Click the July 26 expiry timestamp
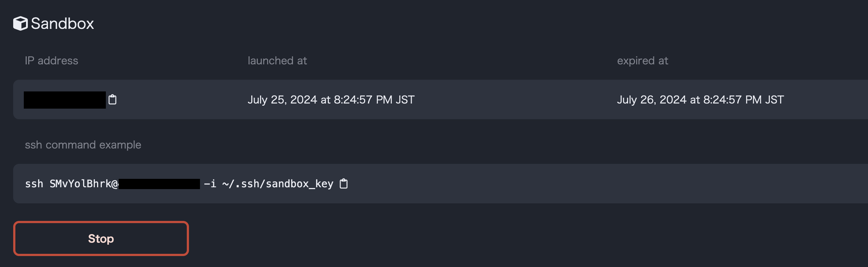The height and width of the screenshot is (267, 868). [x=700, y=99]
